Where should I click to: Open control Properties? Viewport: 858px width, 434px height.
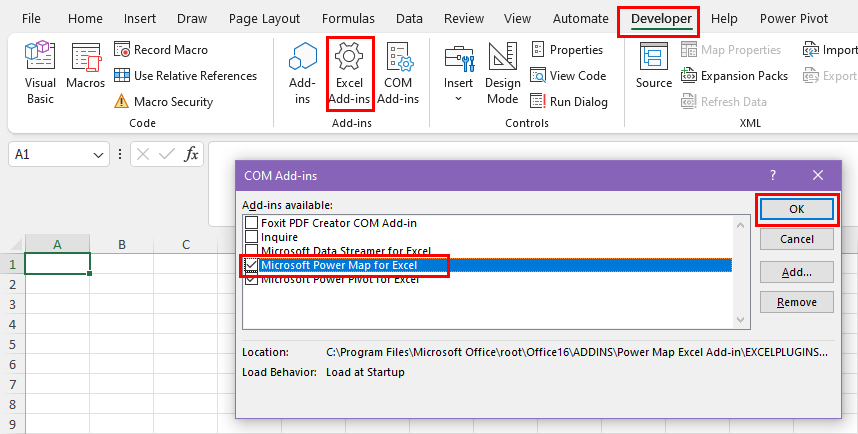[567, 50]
